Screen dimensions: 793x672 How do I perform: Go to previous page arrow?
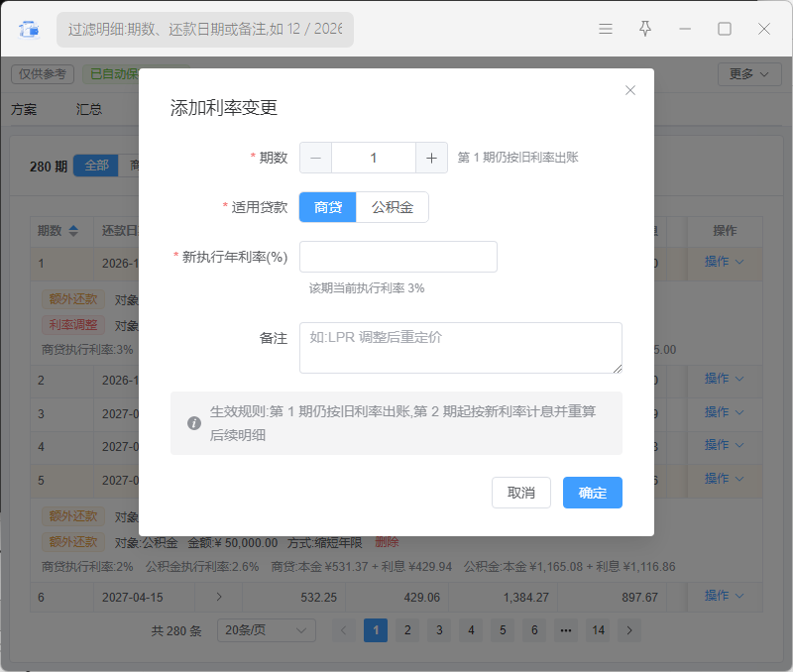[x=344, y=630]
